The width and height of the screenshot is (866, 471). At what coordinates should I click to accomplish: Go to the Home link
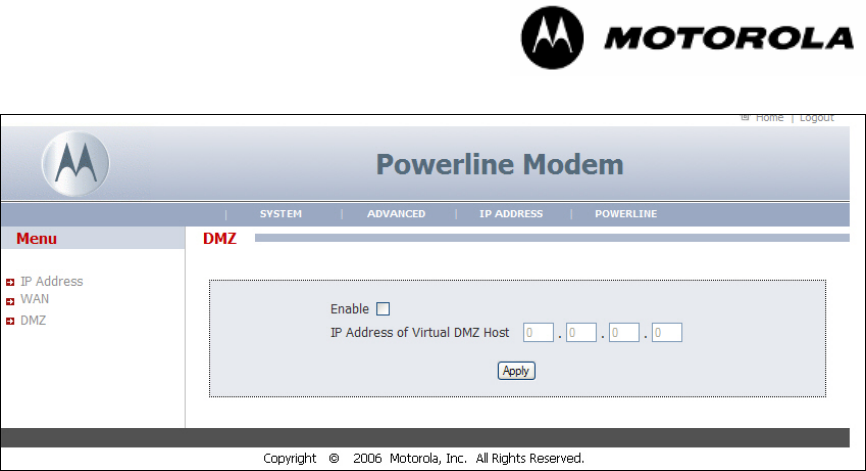click(769, 118)
